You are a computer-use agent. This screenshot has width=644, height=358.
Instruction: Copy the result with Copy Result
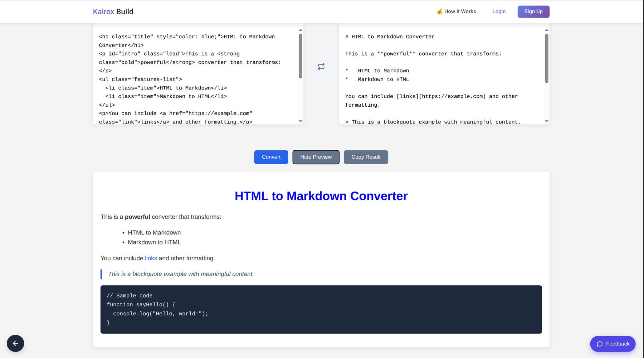(x=366, y=157)
